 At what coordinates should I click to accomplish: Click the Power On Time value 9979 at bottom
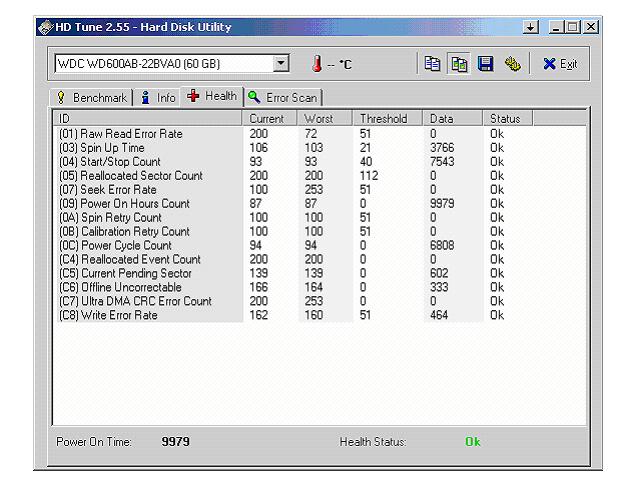click(x=176, y=442)
